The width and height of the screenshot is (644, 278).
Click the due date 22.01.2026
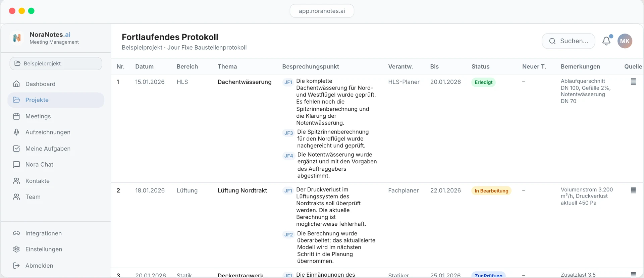pyautogui.click(x=445, y=190)
